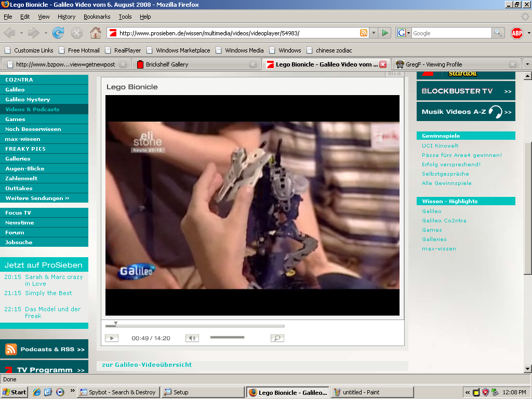
Task: Click the Forward navigation arrow
Action: click(x=33, y=33)
